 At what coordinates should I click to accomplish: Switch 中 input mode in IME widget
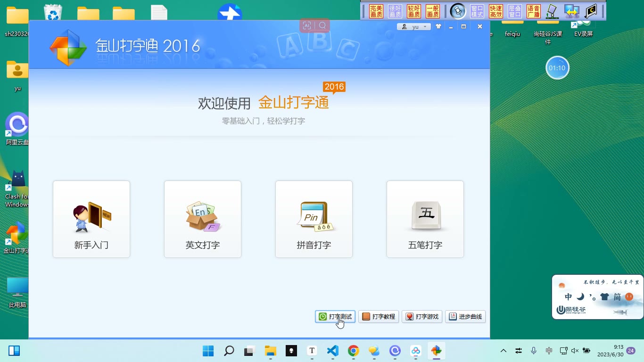pos(569,297)
